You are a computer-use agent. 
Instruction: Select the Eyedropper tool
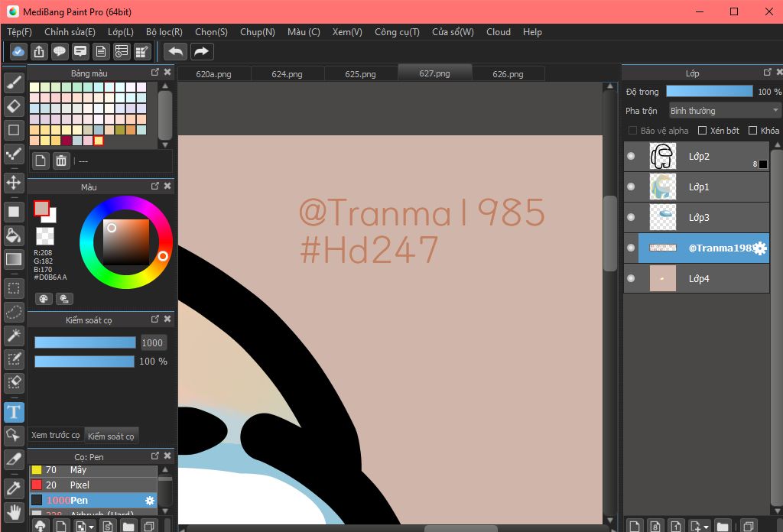pos(14,488)
